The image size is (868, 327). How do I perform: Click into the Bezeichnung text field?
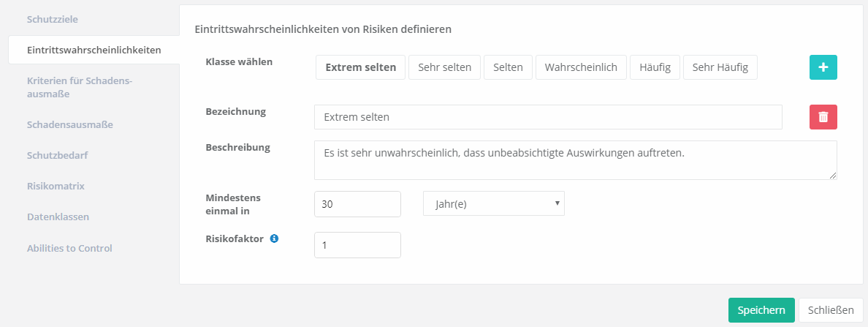pos(548,117)
